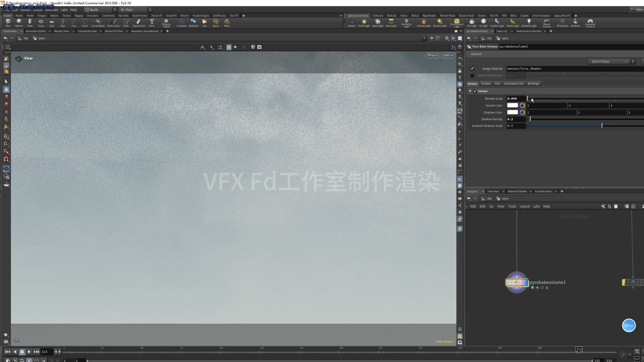Open color picker for Smoke Color
Viewport: 644px width, 362px height.
(x=522, y=106)
